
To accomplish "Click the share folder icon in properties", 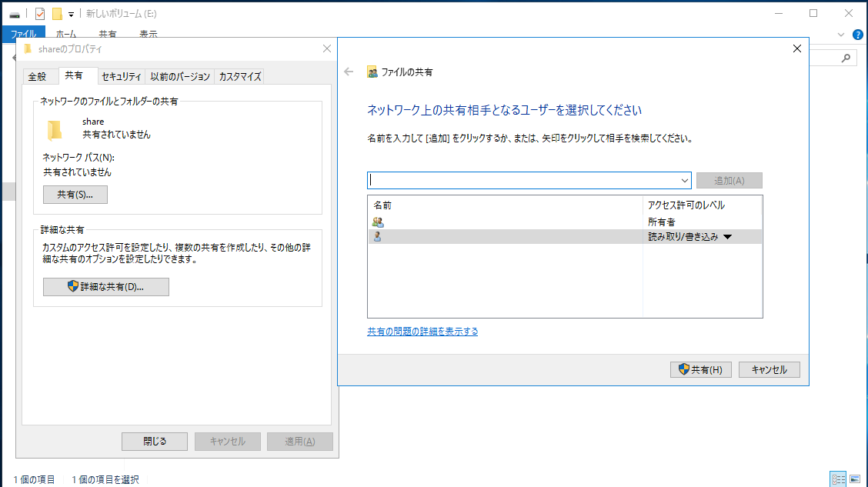I will point(54,130).
